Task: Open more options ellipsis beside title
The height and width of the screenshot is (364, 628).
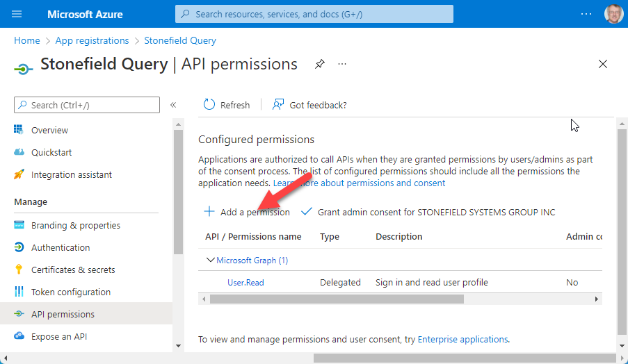Action: [342, 64]
